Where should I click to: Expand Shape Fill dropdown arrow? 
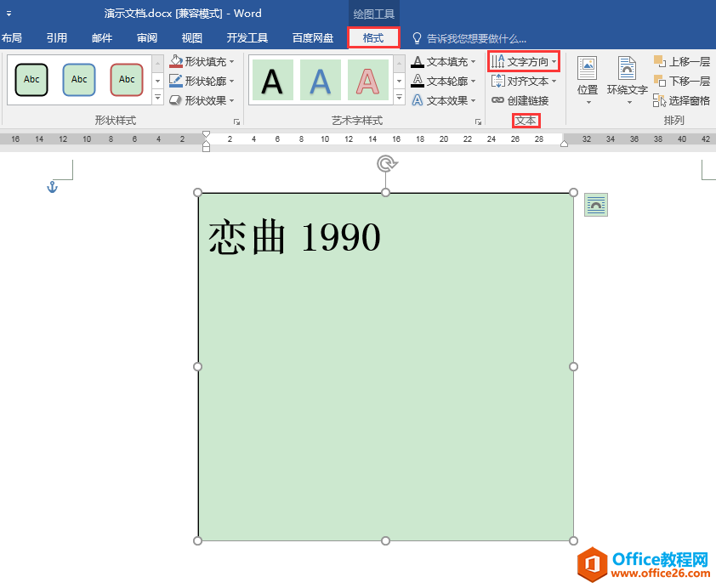[232, 61]
